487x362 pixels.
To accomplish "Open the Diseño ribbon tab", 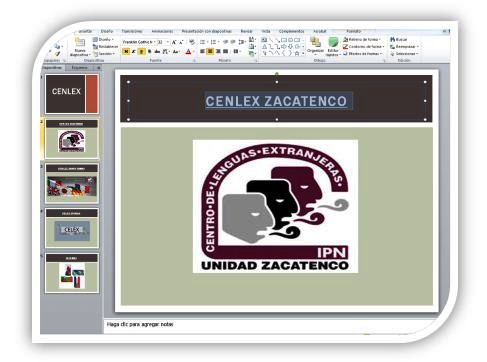I will [107, 31].
